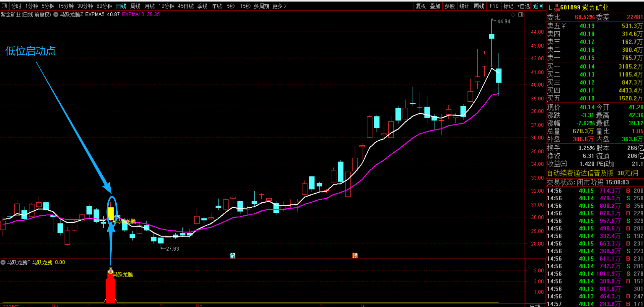Viewport: 644px width, 307px height.
Task: Click the subscription link 自动续费通达信普及版
Action: pyautogui.click(x=580, y=173)
